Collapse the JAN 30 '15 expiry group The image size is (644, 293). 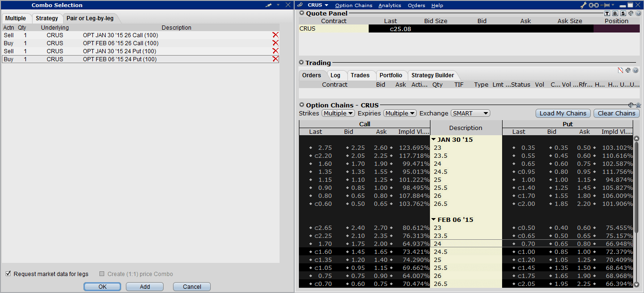(x=434, y=139)
